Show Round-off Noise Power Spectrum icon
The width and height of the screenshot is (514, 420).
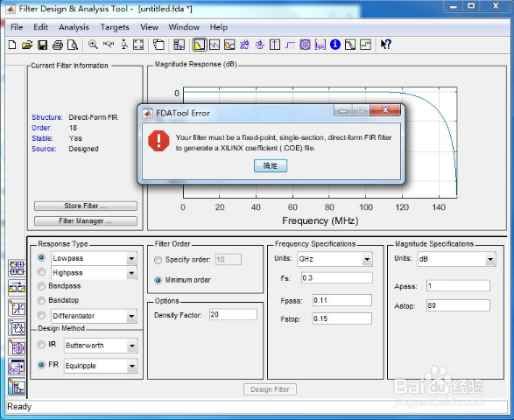(x=365, y=45)
